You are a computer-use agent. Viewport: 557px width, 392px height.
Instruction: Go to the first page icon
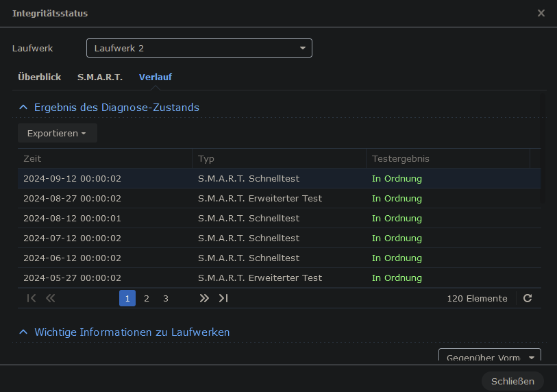pos(31,298)
